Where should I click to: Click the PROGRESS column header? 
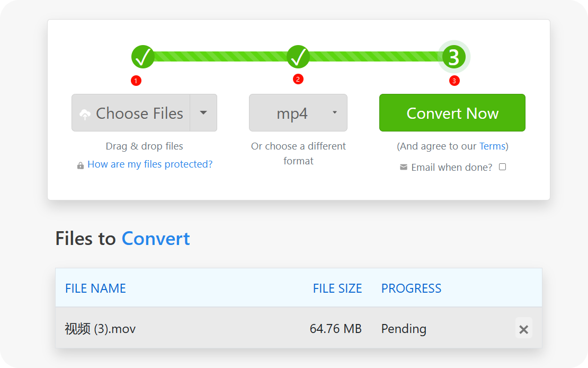click(x=412, y=288)
